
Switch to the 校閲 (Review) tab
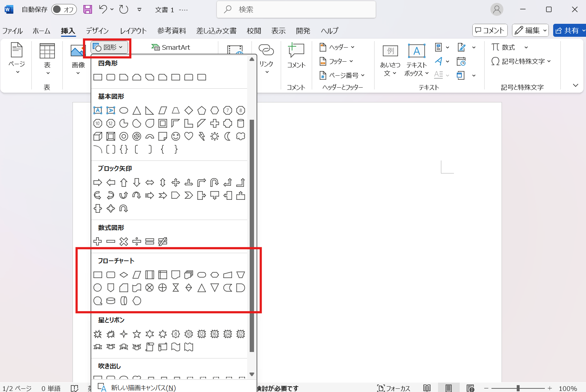click(254, 31)
